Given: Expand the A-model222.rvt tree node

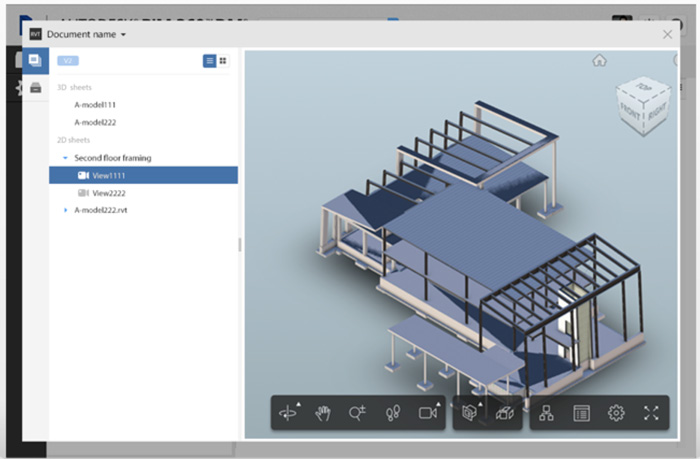Looking at the screenshot, I should pyautogui.click(x=65, y=210).
